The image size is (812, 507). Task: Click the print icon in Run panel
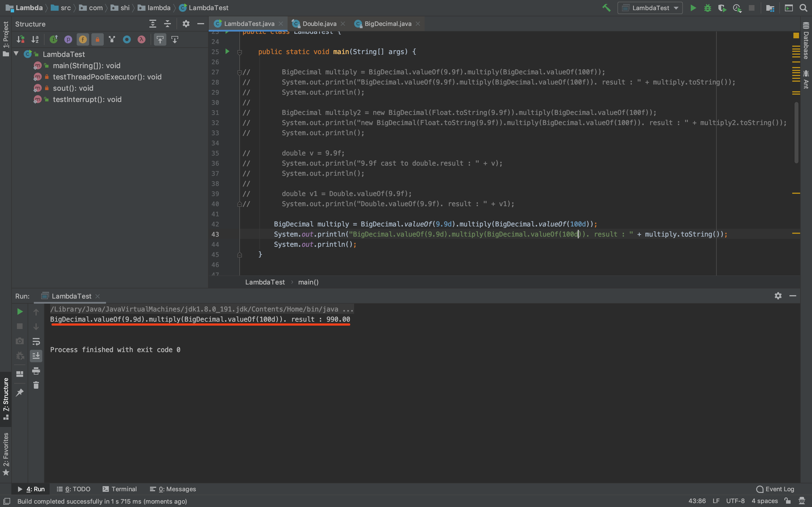tap(36, 370)
